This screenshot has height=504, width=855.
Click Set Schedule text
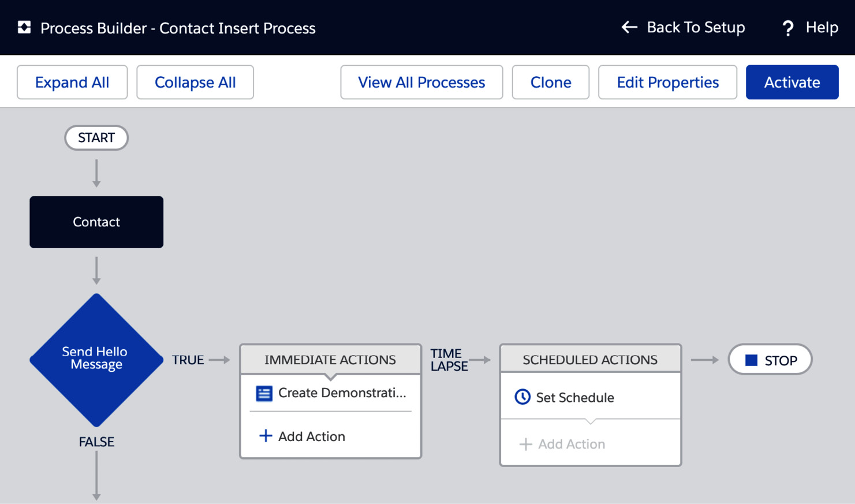pos(575,398)
